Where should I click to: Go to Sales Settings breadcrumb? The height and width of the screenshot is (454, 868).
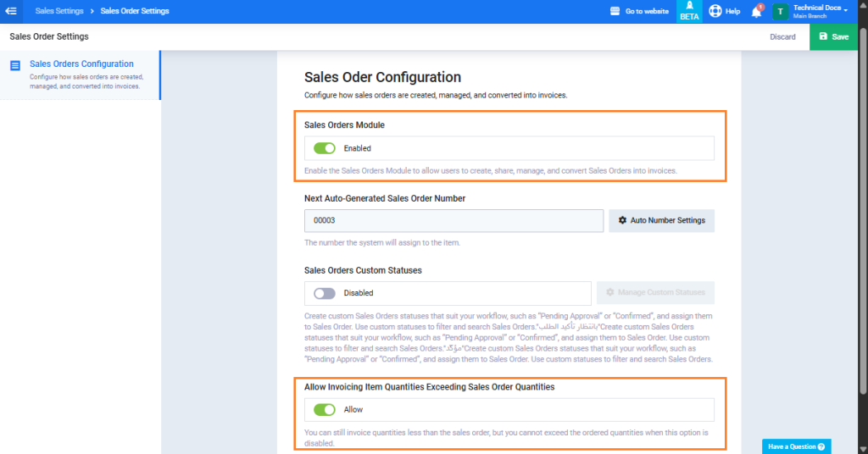point(59,11)
